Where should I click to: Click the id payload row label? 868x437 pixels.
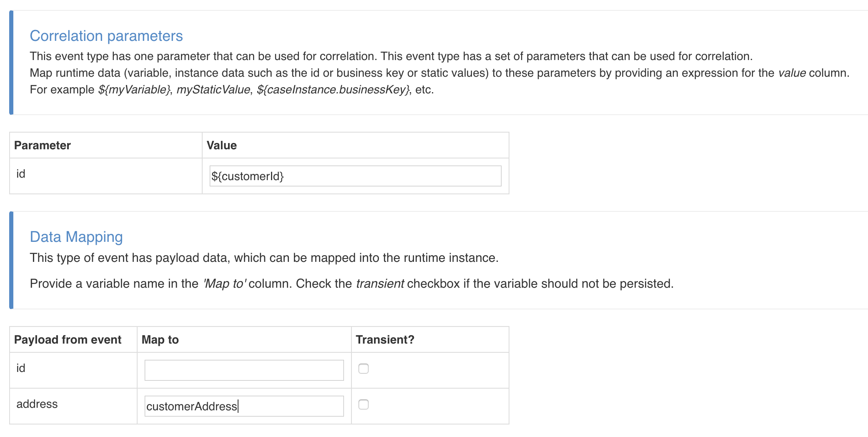pyautogui.click(x=20, y=369)
